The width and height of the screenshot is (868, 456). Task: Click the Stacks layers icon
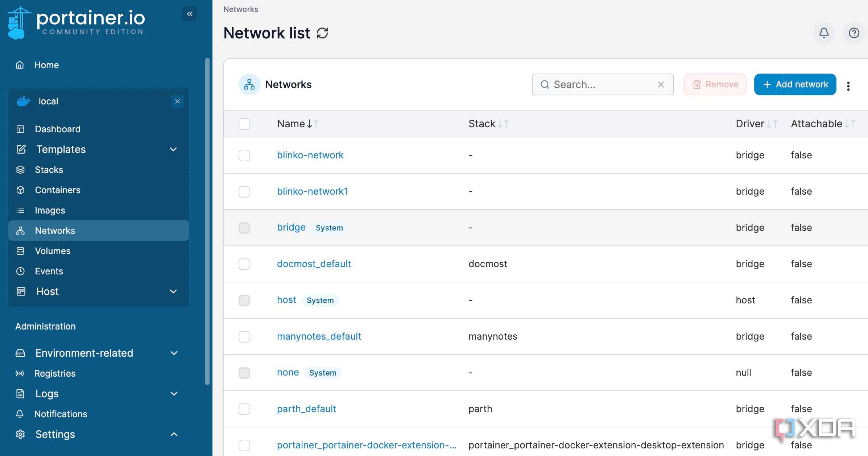click(x=21, y=170)
